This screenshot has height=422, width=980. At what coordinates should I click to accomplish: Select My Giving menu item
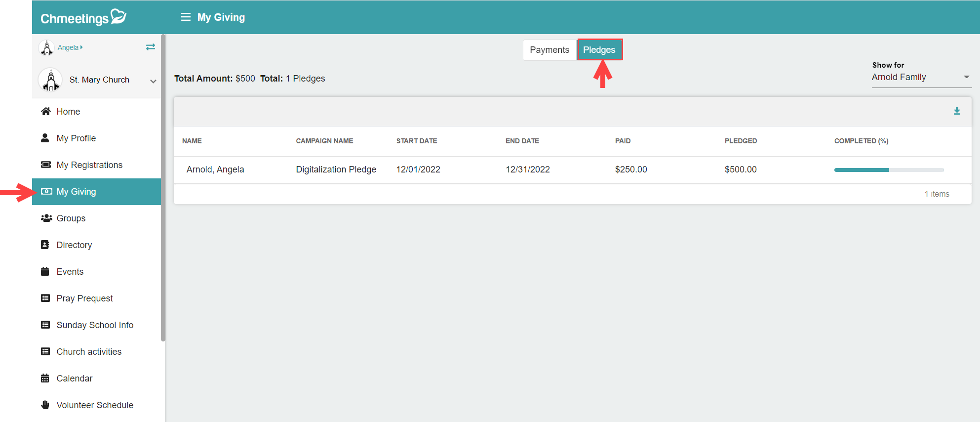pos(96,192)
